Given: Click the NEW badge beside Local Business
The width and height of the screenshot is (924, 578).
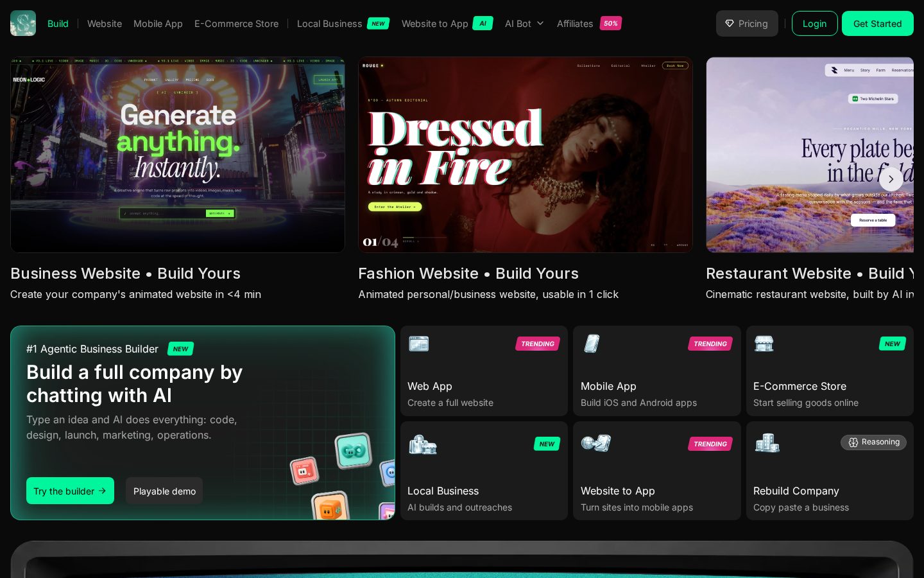Looking at the screenshot, I should pyautogui.click(x=378, y=24).
